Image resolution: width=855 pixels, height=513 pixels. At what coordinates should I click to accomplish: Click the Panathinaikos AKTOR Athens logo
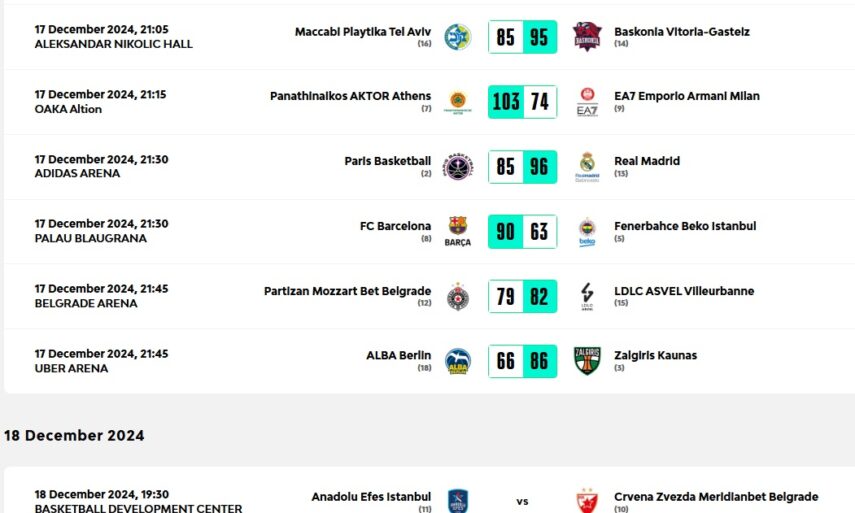tap(458, 102)
